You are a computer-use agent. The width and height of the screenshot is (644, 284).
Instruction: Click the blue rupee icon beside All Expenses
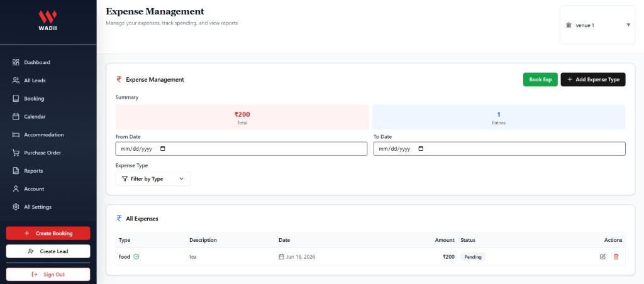coord(119,218)
